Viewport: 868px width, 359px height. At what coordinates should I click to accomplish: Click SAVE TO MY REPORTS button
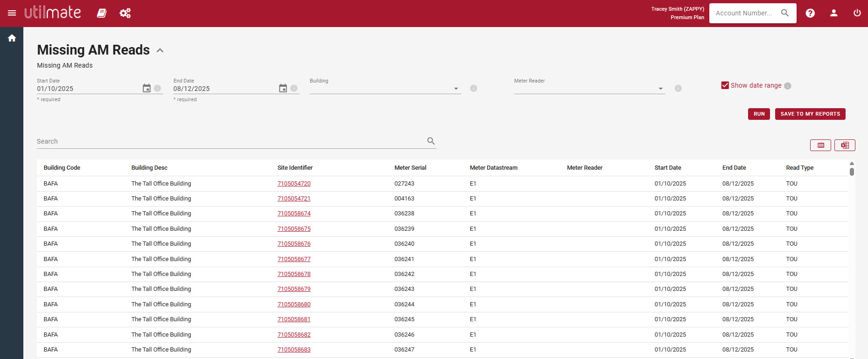[810, 114]
